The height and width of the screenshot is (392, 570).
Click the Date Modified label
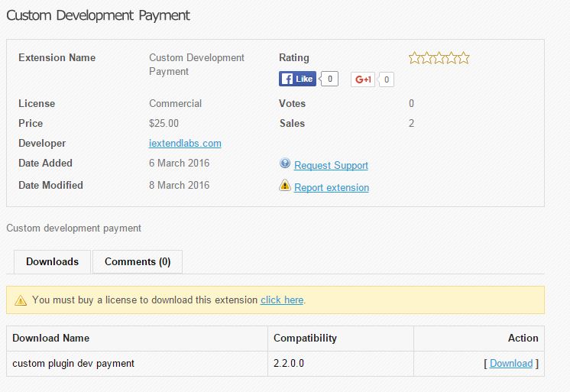point(51,185)
